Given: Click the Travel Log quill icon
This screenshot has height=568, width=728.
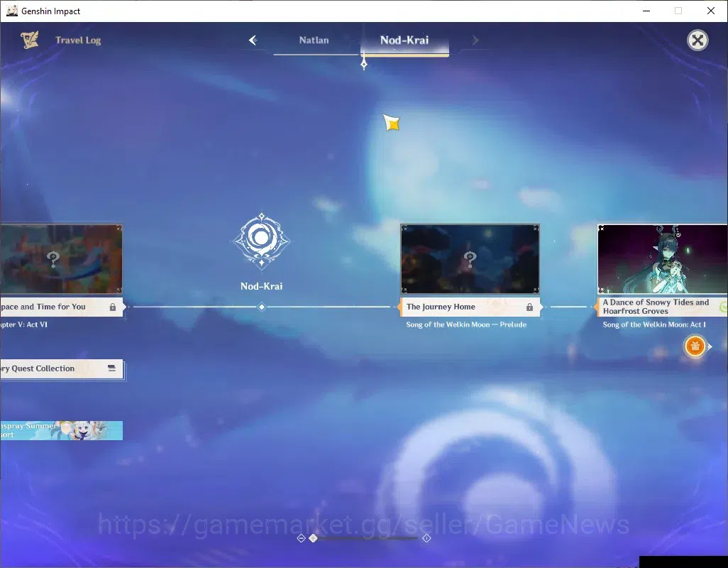Looking at the screenshot, I should (30, 40).
